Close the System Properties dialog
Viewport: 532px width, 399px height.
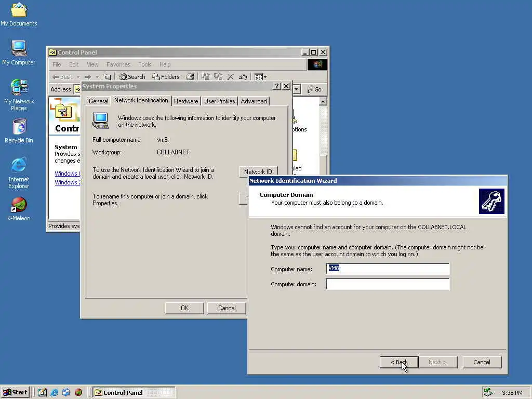[286, 86]
